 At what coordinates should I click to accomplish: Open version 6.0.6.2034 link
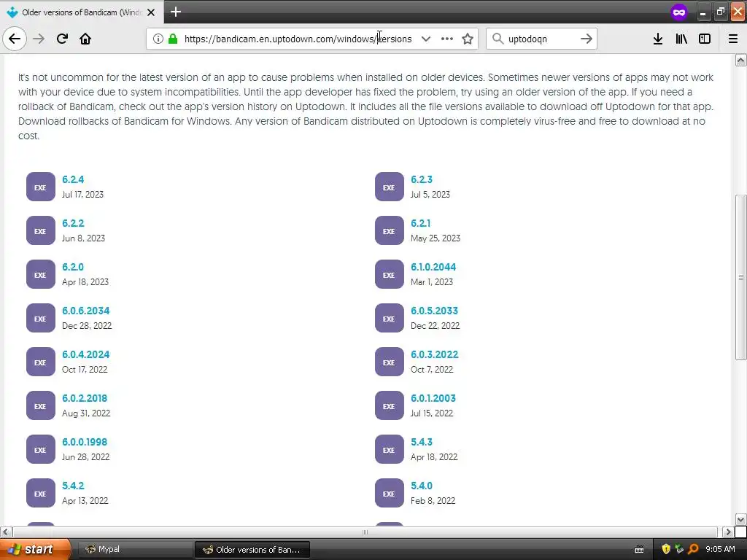pos(86,311)
